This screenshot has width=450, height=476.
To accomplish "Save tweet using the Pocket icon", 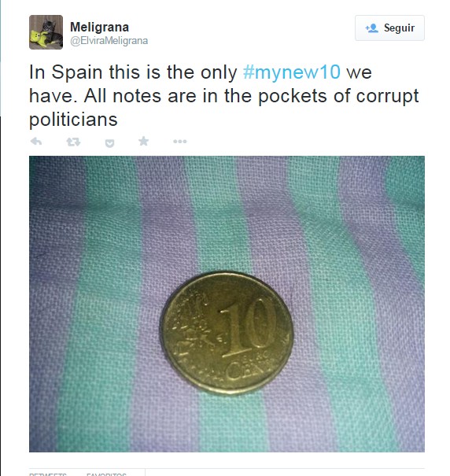I will (109, 143).
